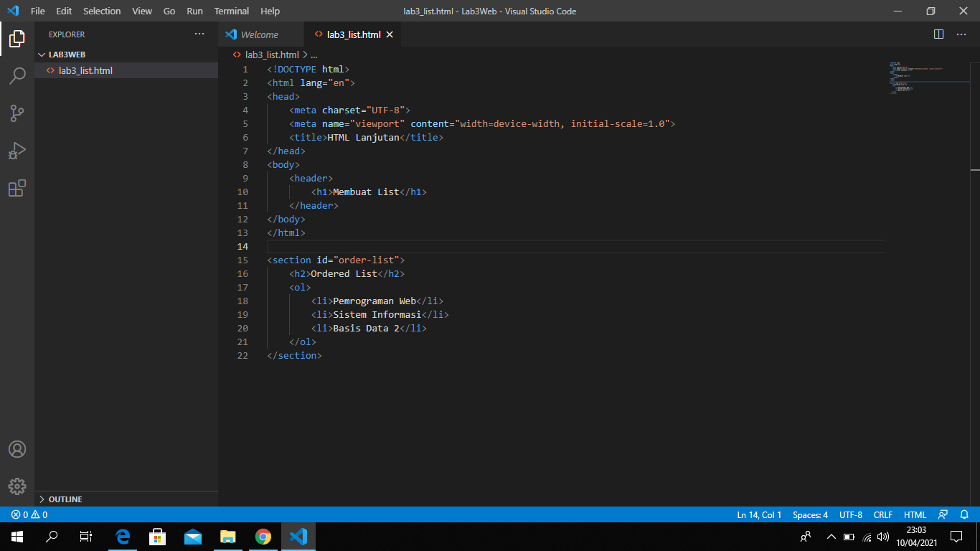
Task: Open Mail app from taskbar
Action: pos(193,537)
